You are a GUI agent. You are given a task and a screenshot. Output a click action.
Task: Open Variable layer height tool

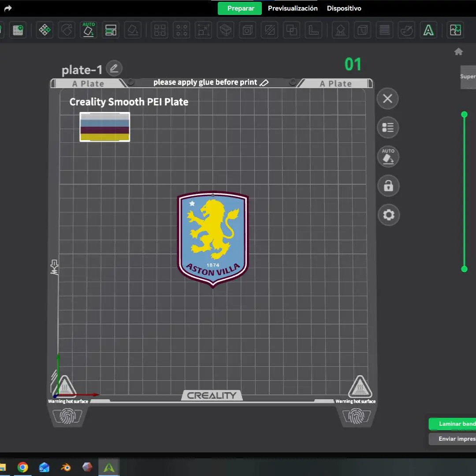point(385,30)
